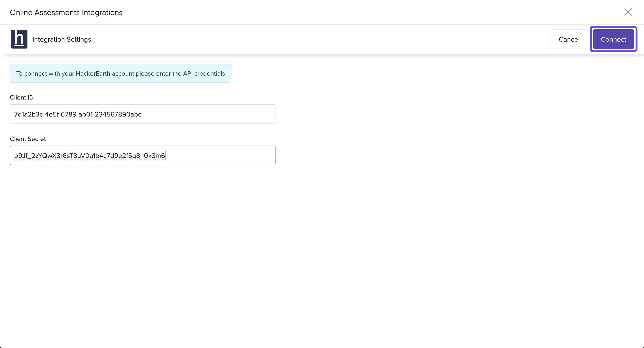Click the HackerEarth logo icon
This screenshot has width=644, height=348.
pyautogui.click(x=19, y=39)
